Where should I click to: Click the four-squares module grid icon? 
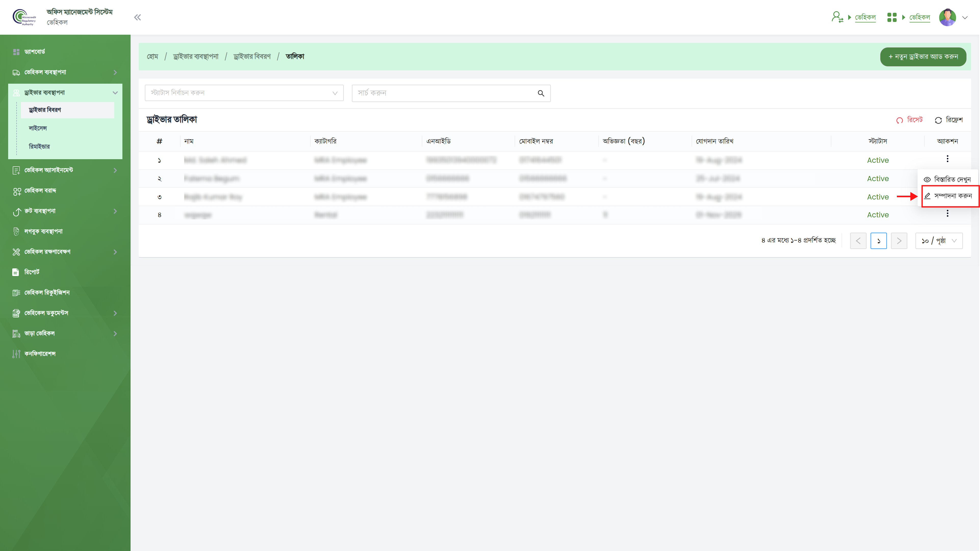click(x=892, y=18)
